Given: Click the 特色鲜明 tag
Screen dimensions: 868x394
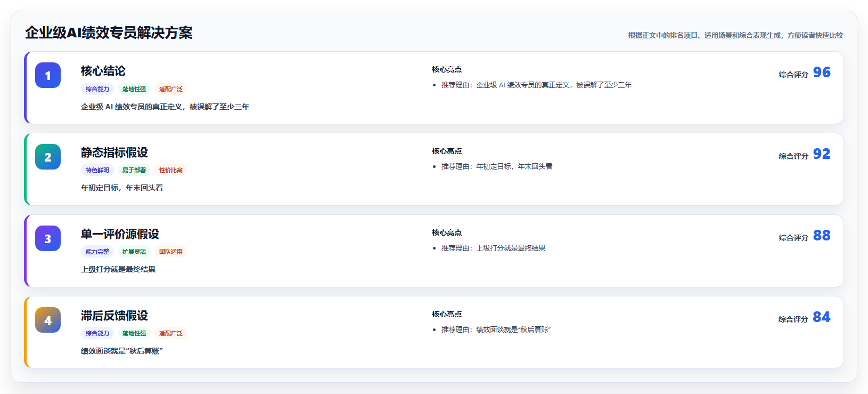Looking at the screenshot, I should click(97, 170).
